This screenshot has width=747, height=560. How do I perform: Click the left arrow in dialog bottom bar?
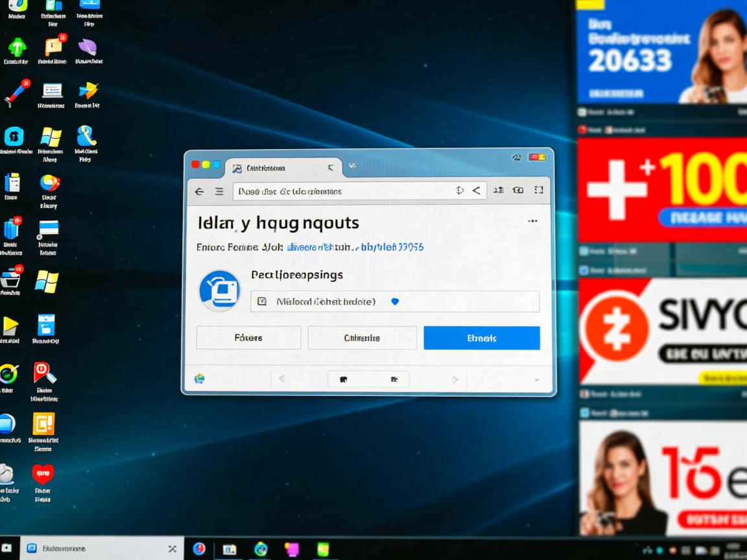click(x=281, y=379)
